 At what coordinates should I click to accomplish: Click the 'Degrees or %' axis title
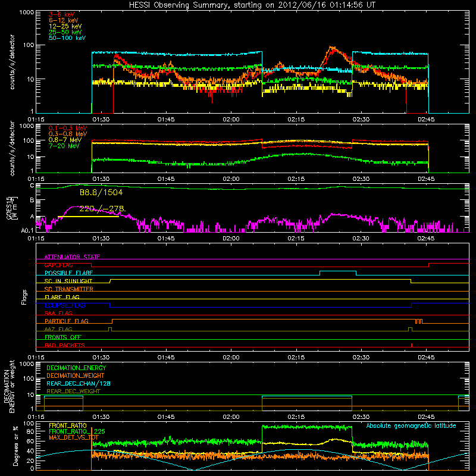point(15,446)
